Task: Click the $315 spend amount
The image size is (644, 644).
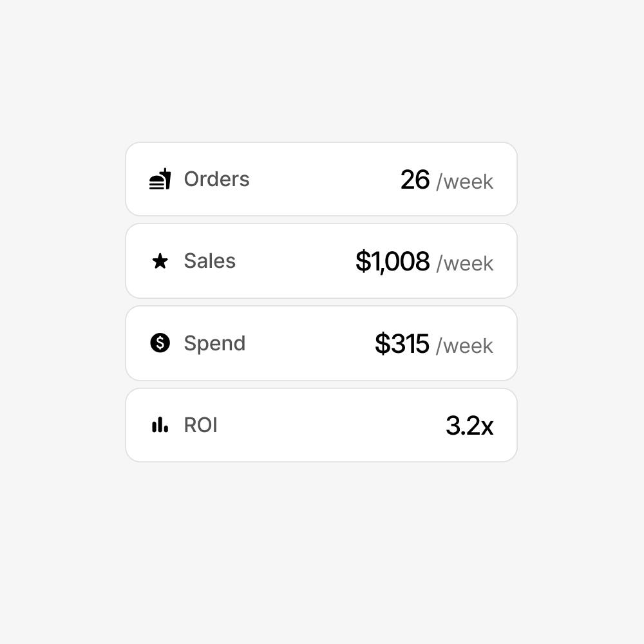Action: click(x=402, y=343)
